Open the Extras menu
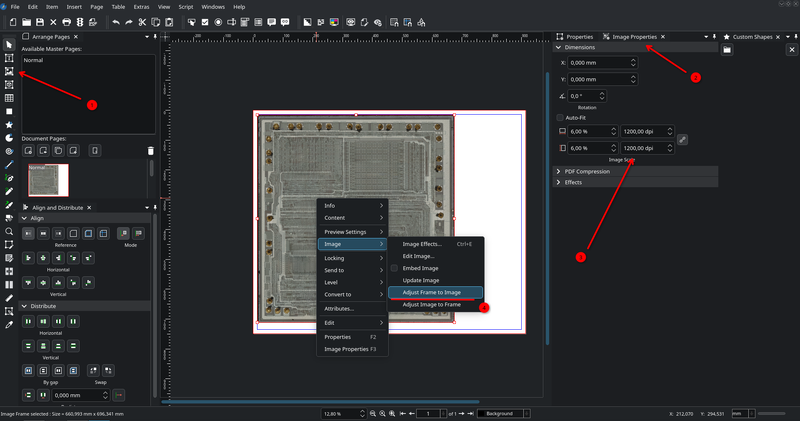 tap(141, 7)
